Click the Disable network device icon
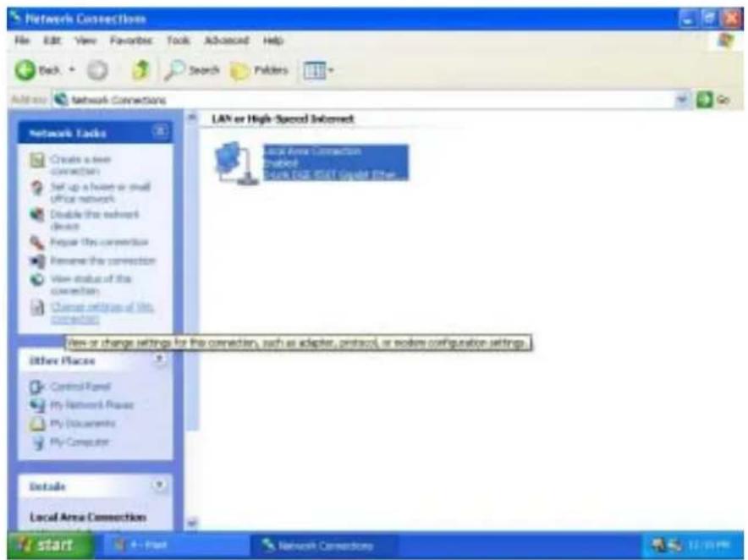748x560 pixels. click(37, 215)
